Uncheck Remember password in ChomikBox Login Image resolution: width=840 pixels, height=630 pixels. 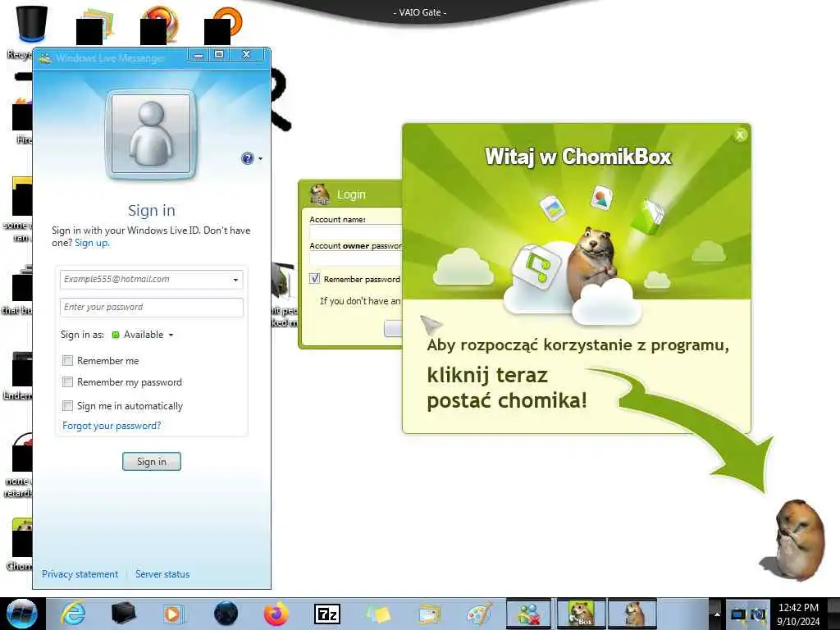tap(314, 279)
